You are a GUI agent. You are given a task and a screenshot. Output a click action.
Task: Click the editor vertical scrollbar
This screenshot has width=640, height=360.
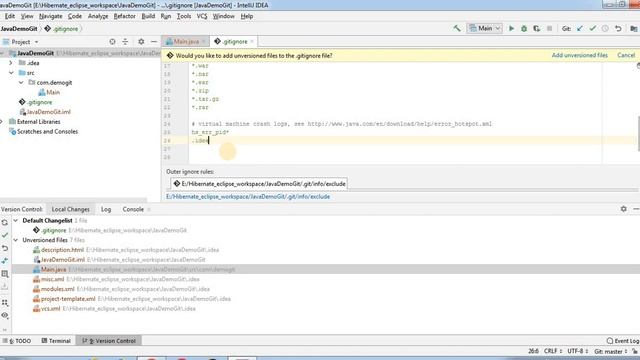(638, 133)
